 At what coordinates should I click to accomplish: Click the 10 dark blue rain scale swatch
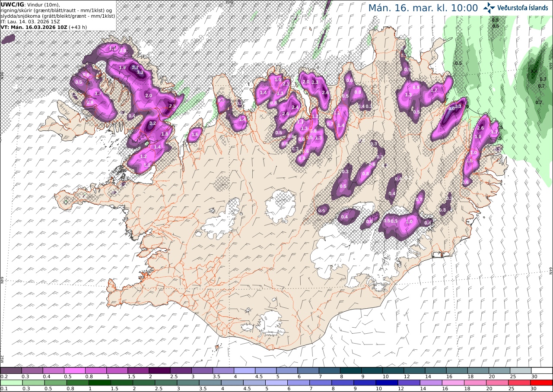coord(387,383)
